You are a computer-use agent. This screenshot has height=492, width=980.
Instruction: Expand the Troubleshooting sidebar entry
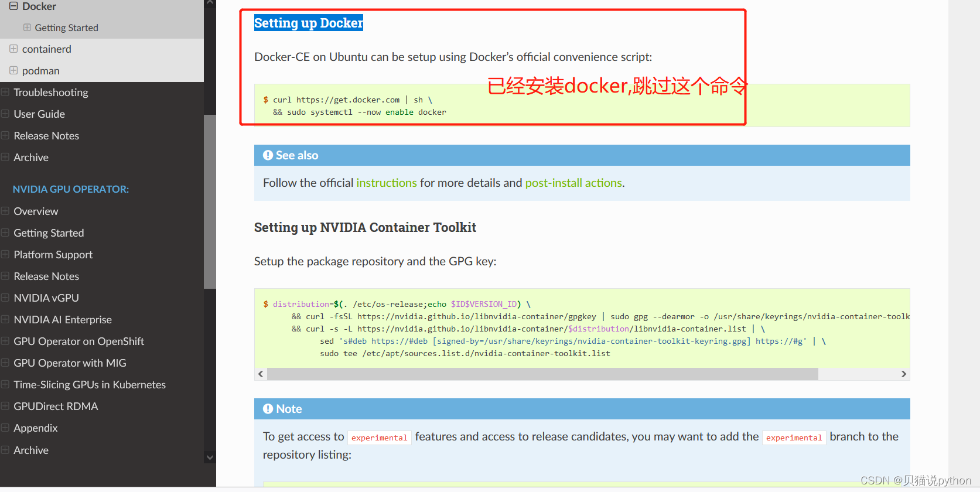(x=5, y=92)
